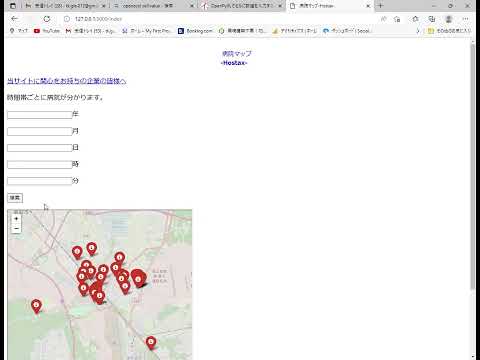Viewport: 480px width, 360px height.
Task: Click the topmost red marker in the cluster
Action: coord(92,249)
